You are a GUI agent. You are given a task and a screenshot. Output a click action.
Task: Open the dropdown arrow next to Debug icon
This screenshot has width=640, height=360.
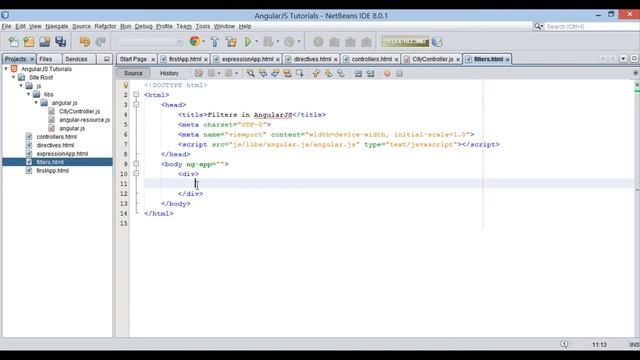(x=278, y=42)
